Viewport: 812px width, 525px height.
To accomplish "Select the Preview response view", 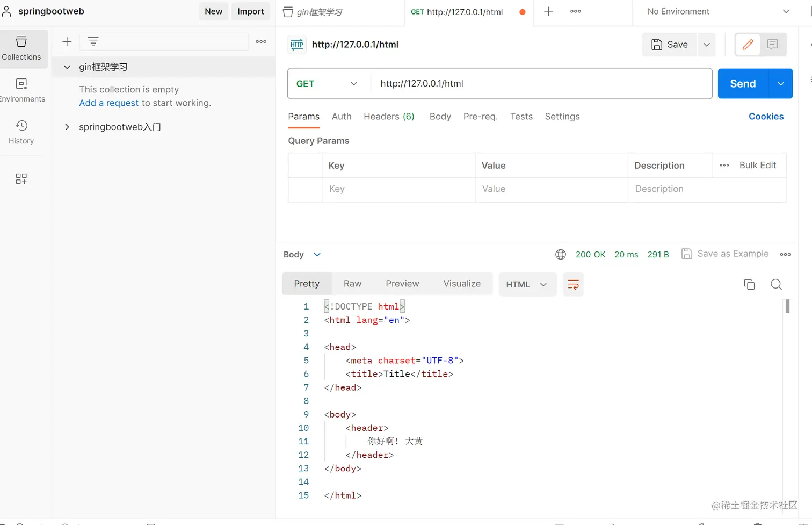I will pyautogui.click(x=402, y=284).
